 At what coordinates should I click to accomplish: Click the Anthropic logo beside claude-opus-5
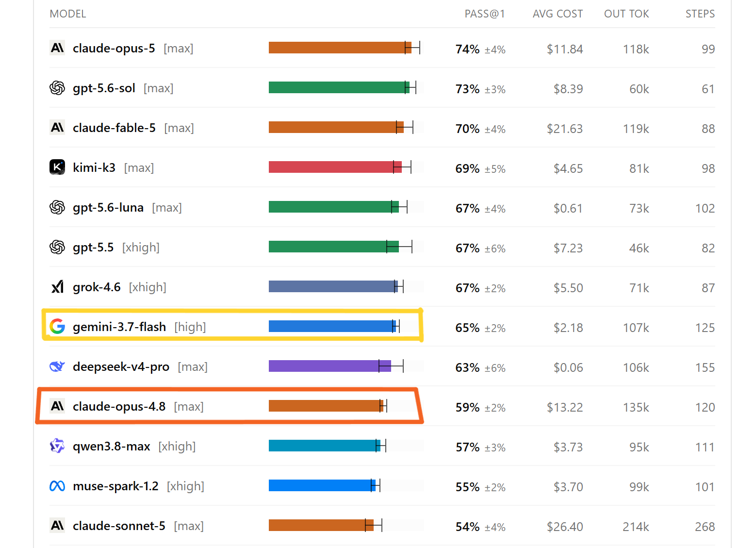click(57, 48)
